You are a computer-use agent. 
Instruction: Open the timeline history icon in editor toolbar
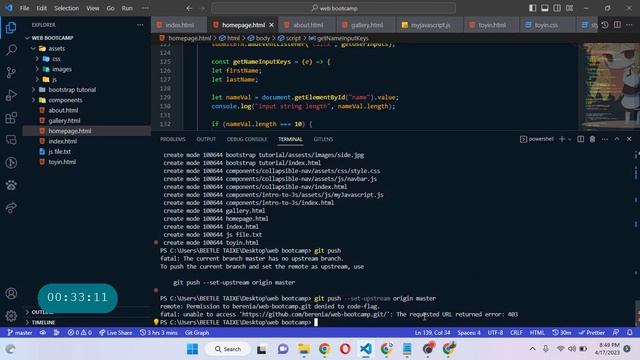pos(605,25)
